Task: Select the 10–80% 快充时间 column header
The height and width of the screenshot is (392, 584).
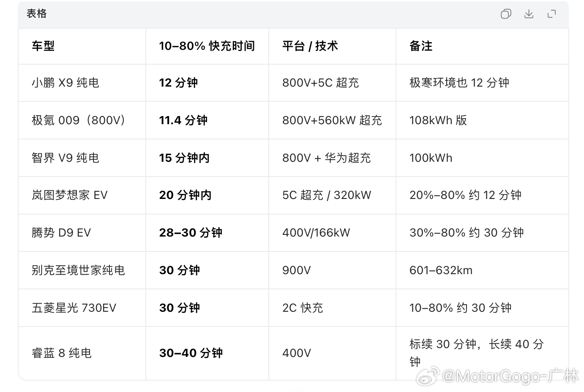Action: pyautogui.click(x=207, y=46)
